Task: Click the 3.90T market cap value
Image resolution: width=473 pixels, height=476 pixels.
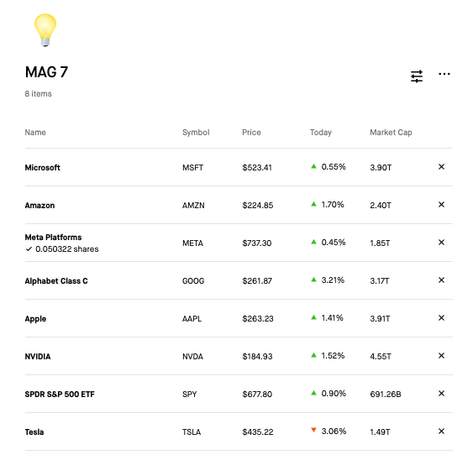Action: (x=381, y=168)
